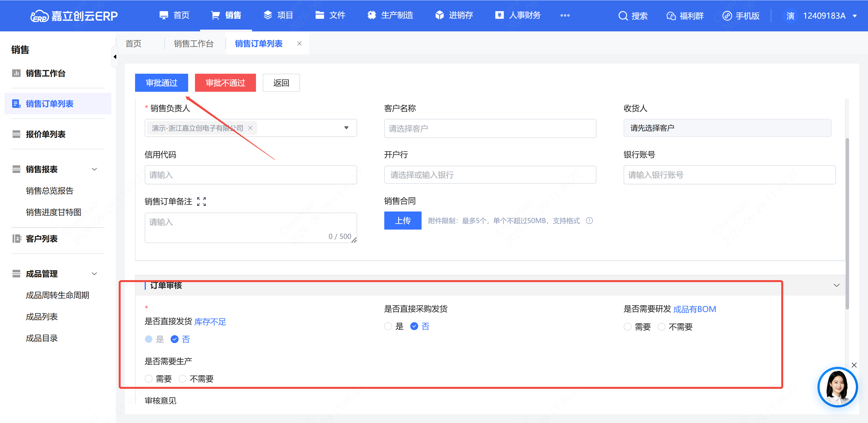This screenshot has width=868, height=423.
Task: Click the form's vertical scrollbar
Action: coord(847,224)
